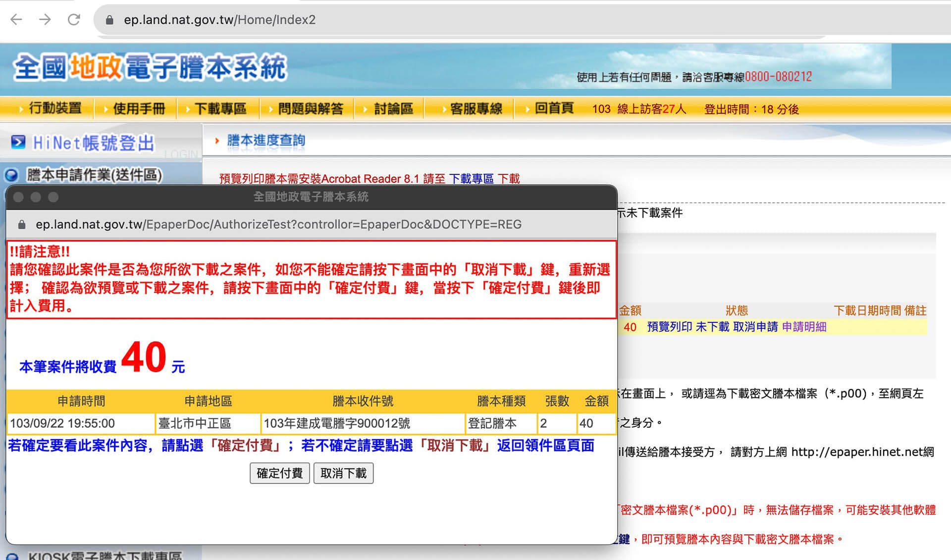Click the 張數 column header

coord(557,401)
